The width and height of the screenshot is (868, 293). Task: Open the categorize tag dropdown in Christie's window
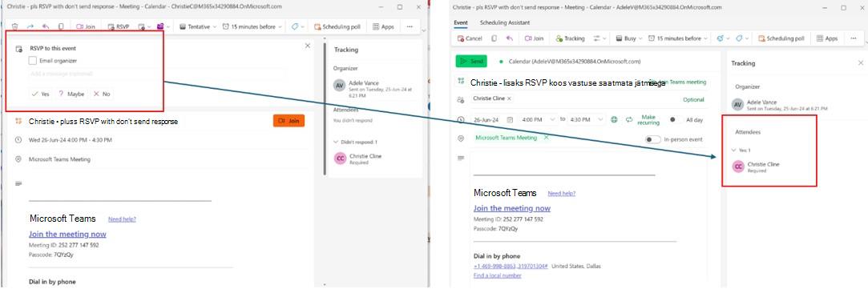(x=297, y=26)
